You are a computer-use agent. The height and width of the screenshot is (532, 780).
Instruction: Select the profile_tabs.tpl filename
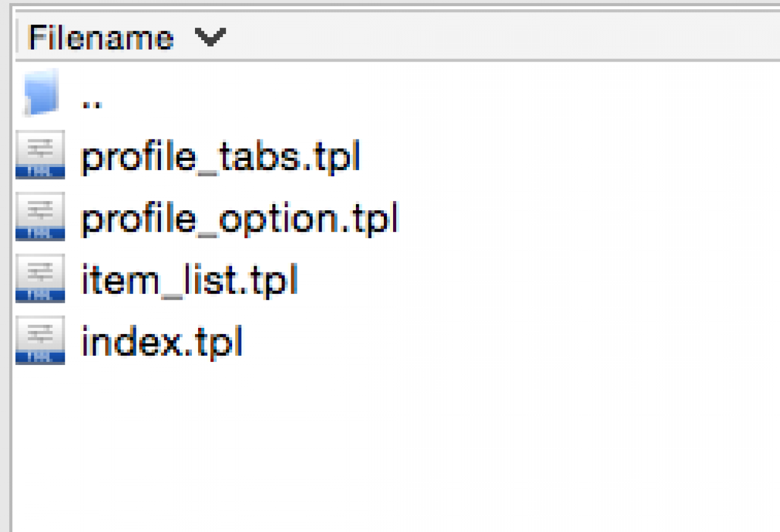coord(221,157)
